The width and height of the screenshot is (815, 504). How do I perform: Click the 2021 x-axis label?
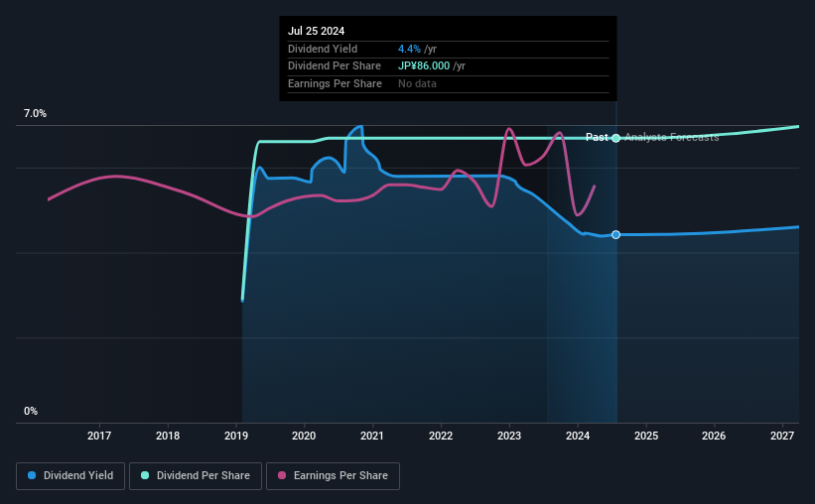[x=372, y=436]
